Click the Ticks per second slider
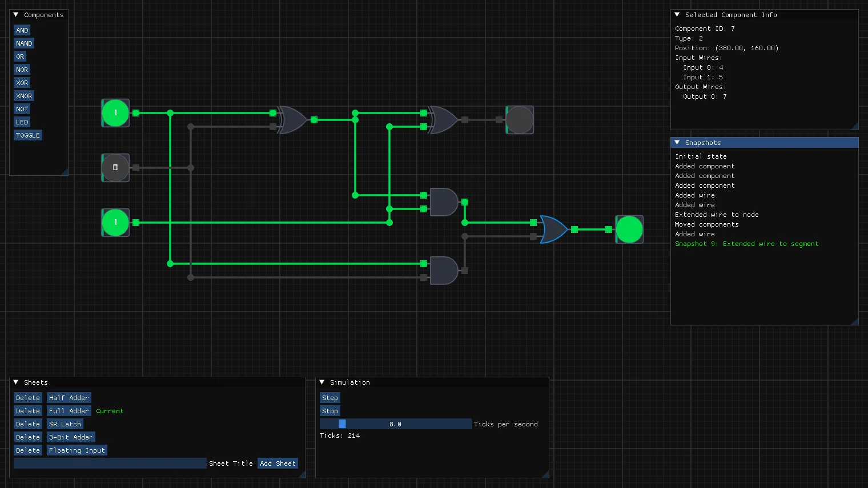868x488 pixels. click(x=396, y=424)
